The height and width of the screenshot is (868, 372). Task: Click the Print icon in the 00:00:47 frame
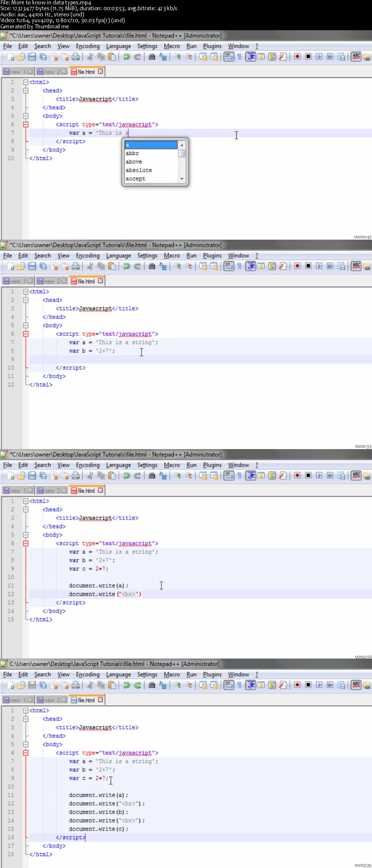[x=76, y=57]
